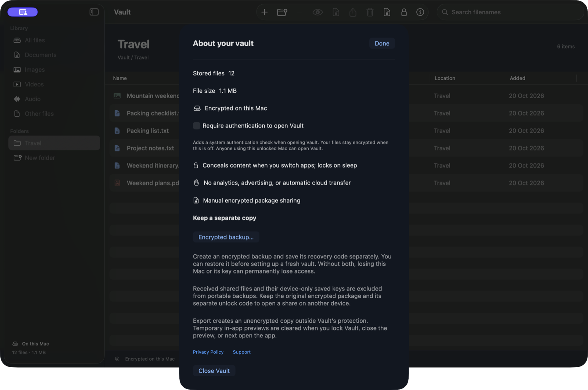Enable Require authentication to open Vault checkbox
This screenshot has width=588, height=390.
pos(197,126)
